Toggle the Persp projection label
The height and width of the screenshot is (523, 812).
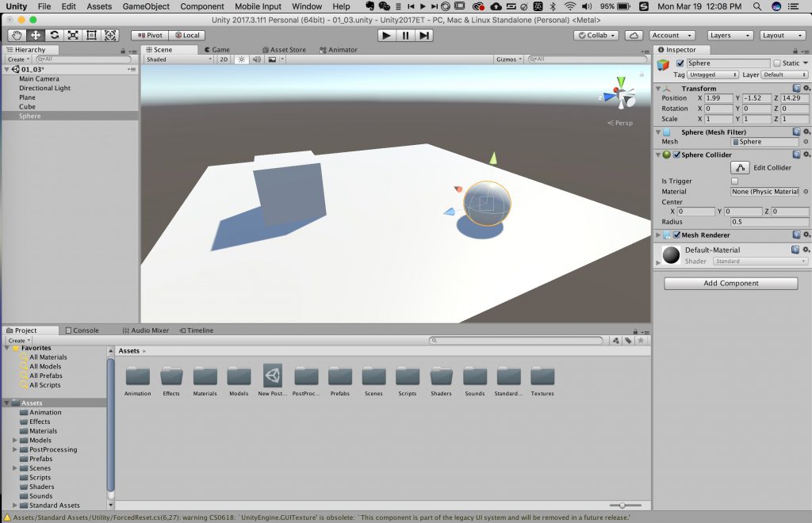tap(620, 123)
